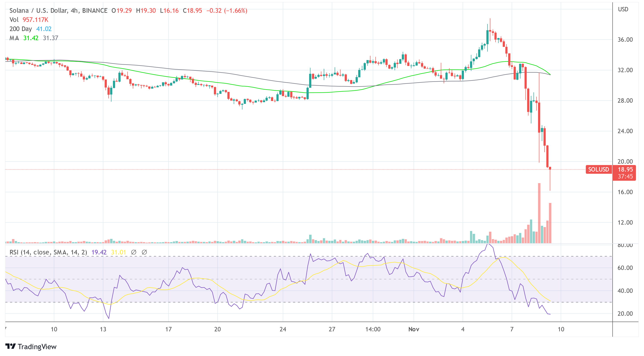Screen dimensions: 644x356
Task: Click the second ∅ symbol in the RSI legend
Action: (x=144, y=252)
